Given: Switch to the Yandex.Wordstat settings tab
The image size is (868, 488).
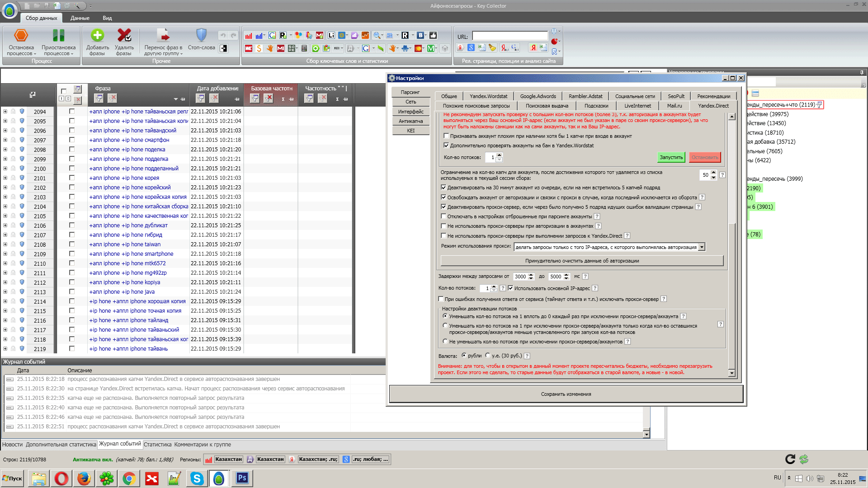Looking at the screenshot, I should pyautogui.click(x=488, y=96).
